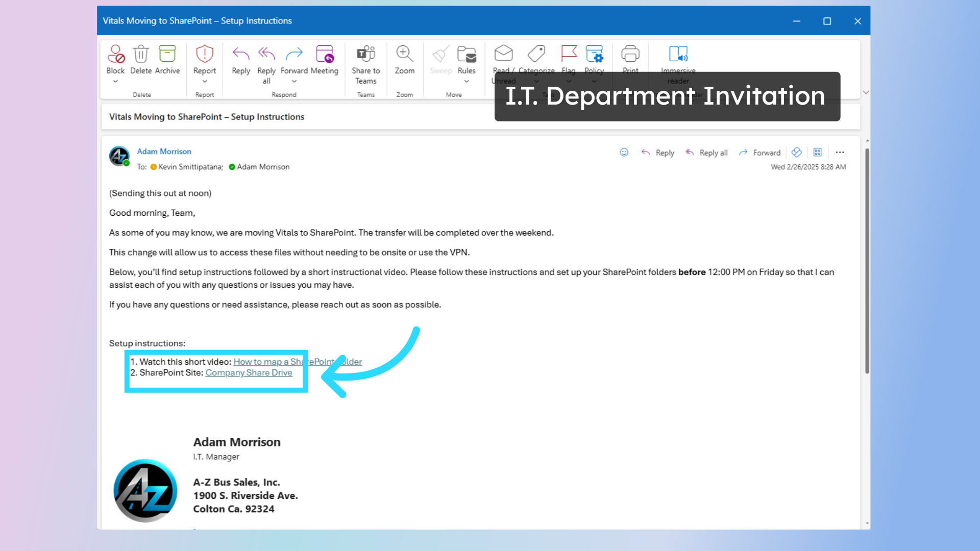Click the sender's profile avatar

(x=119, y=156)
